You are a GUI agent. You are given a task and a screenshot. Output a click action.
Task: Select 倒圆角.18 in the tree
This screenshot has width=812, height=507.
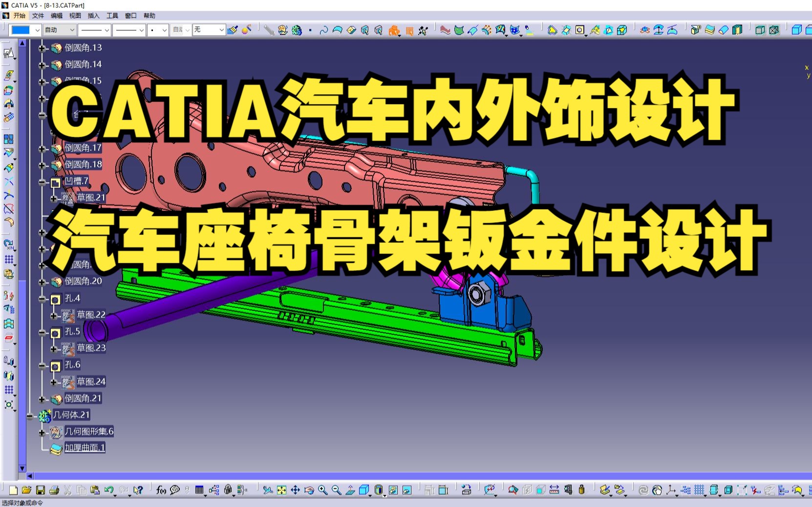click(x=83, y=164)
